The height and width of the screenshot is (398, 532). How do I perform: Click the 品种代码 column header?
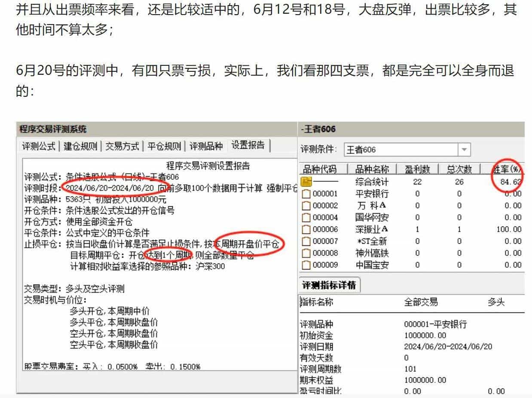[320, 169]
